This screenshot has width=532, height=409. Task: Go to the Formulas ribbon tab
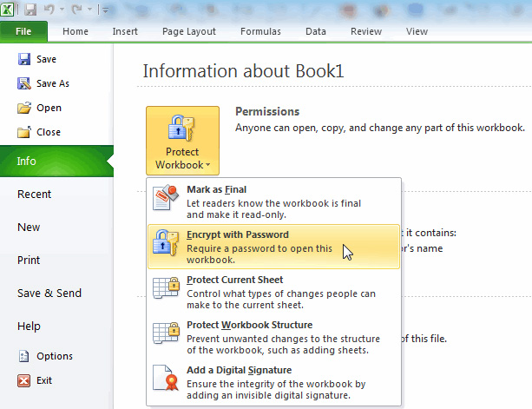click(x=261, y=31)
